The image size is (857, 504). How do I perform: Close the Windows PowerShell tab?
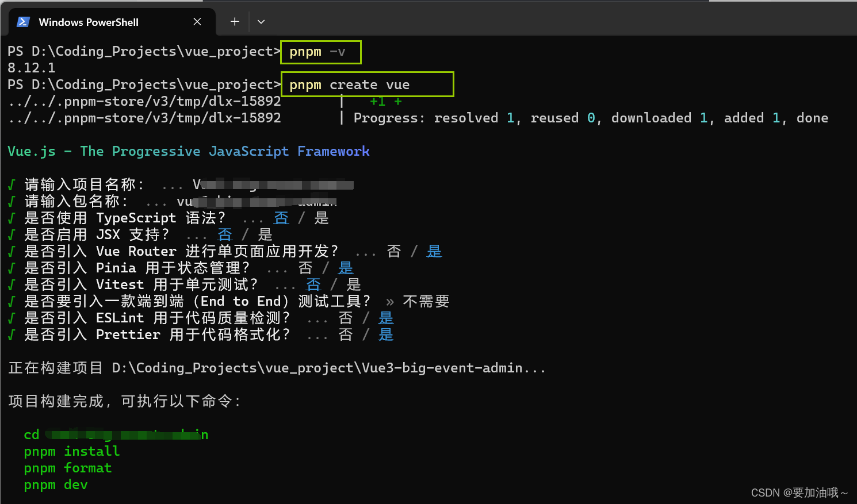click(x=197, y=21)
